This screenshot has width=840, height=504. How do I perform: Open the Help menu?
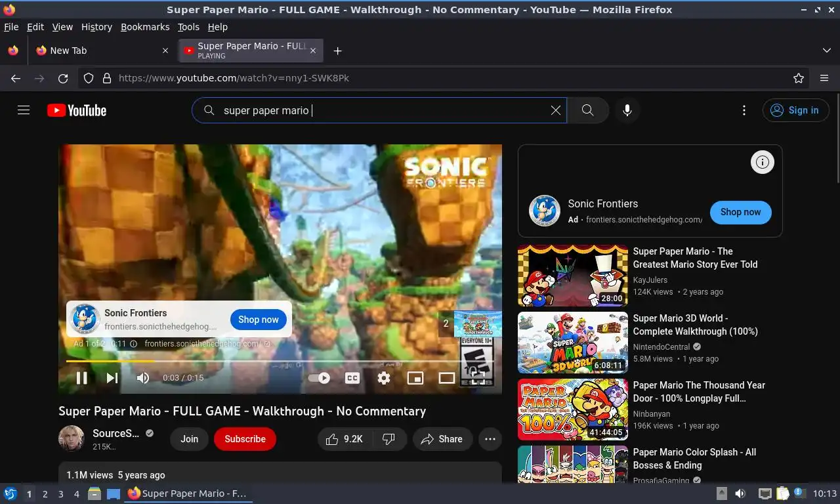[217, 27]
